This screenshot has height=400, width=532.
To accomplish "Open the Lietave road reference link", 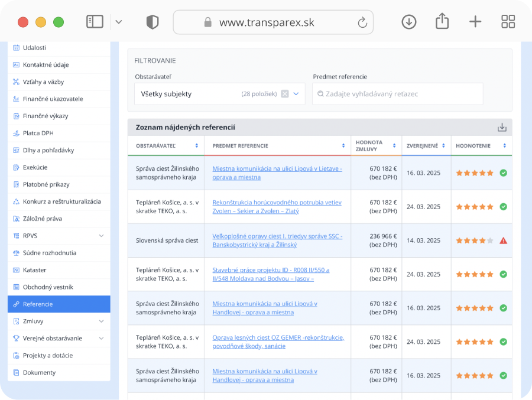I will 277,168.
